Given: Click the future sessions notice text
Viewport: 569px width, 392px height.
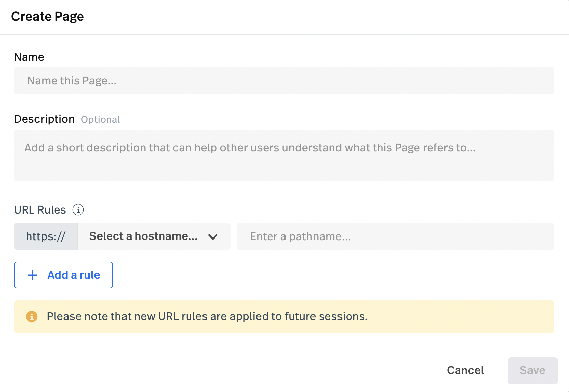Looking at the screenshot, I should pos(207,316).
